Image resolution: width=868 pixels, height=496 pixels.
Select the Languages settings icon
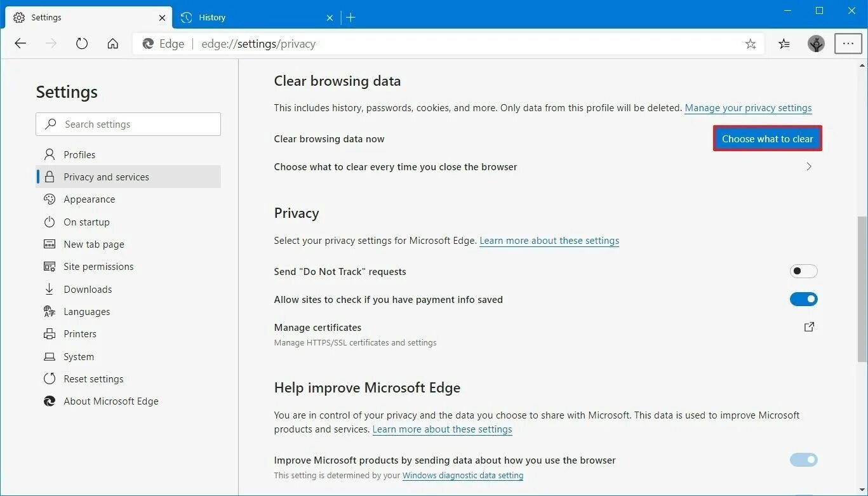(x=50, y=311)
